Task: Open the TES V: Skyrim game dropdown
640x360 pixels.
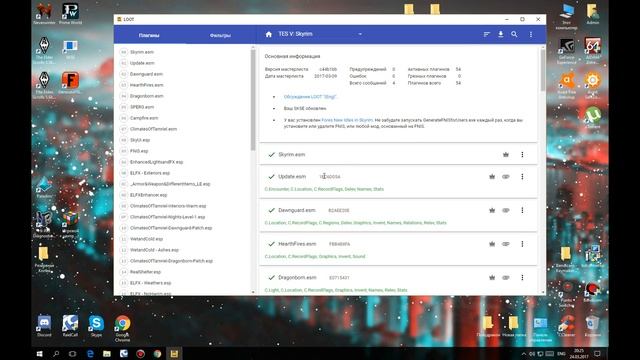Action: point(320,34)
